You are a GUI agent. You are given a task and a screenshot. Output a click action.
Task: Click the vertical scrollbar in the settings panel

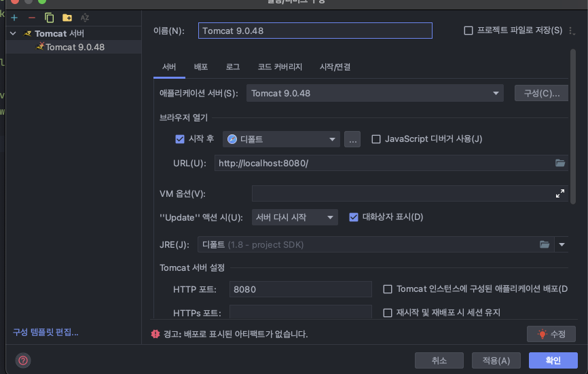click(572, 127)
